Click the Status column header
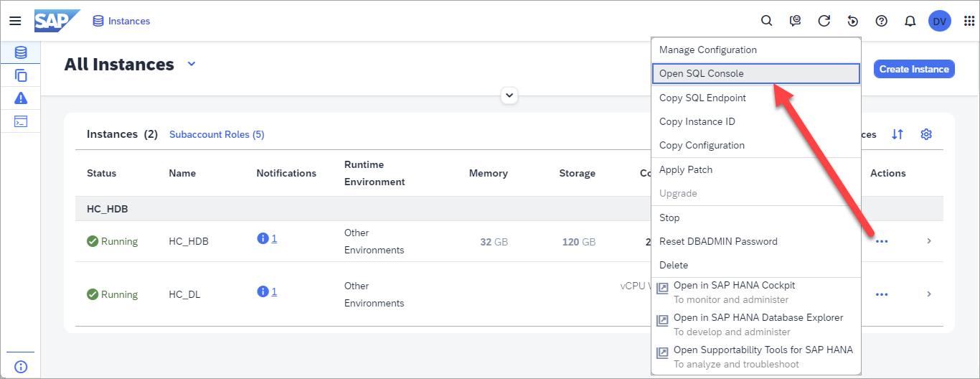Viewport: 980px width, 379px height. 101,173
